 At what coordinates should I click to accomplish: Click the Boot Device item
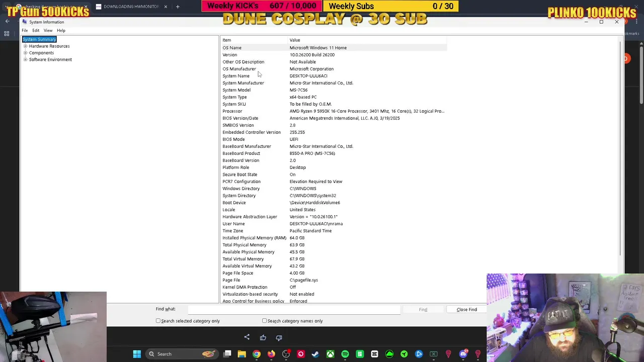pos(234,203)
